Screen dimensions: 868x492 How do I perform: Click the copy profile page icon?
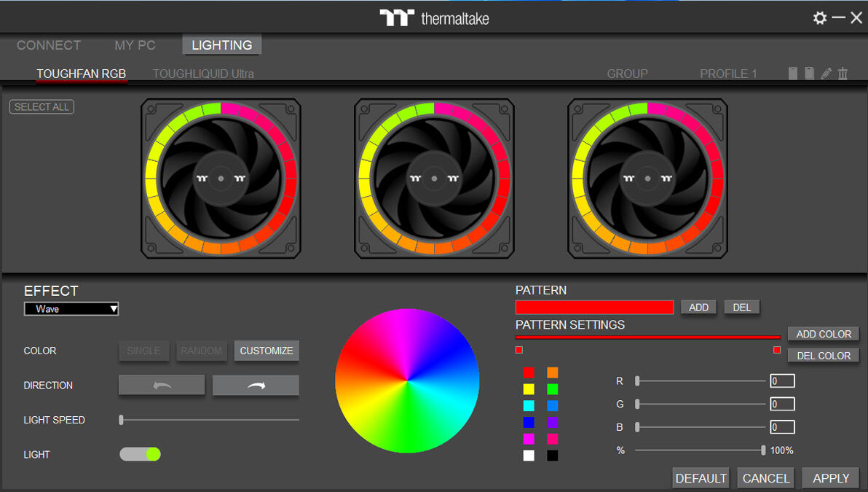[x=793, y=73]
